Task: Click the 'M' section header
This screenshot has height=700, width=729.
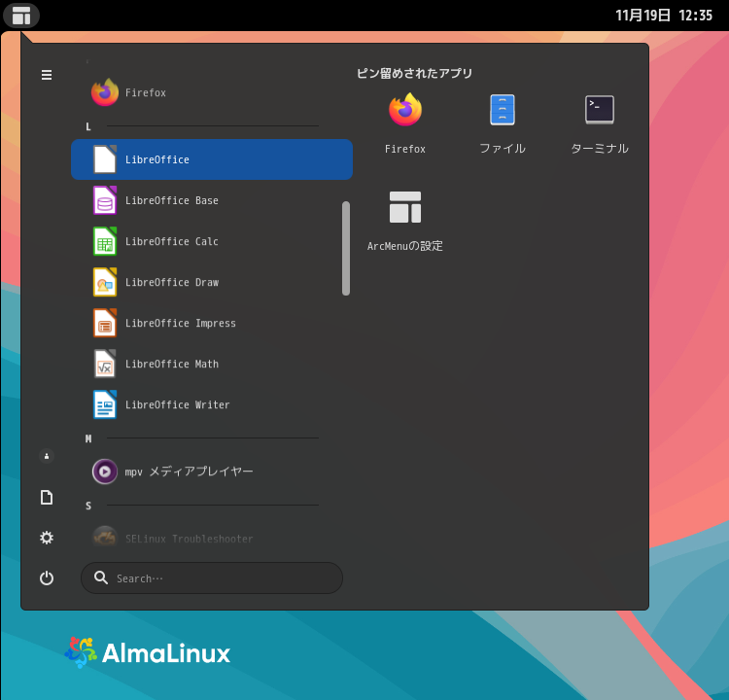Action: pyautogui.click(x=88, y=439)
